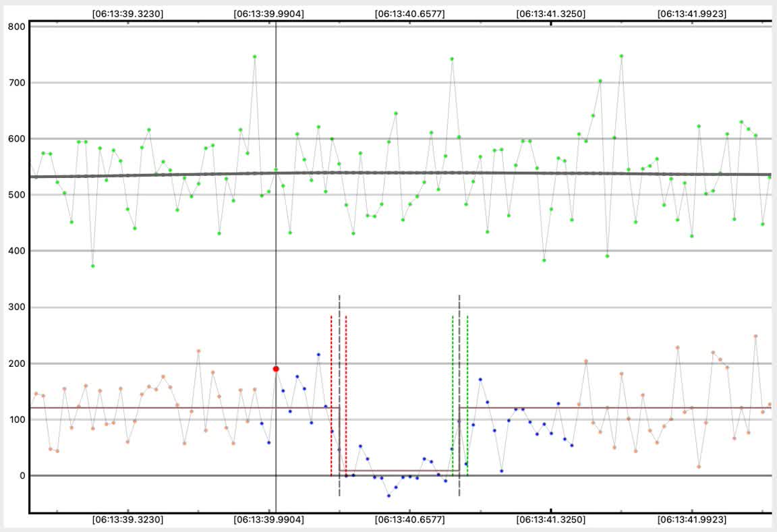Click the brown step line at the dip bottom
This screenshot has width=777, height=532.
pos(398,471)
